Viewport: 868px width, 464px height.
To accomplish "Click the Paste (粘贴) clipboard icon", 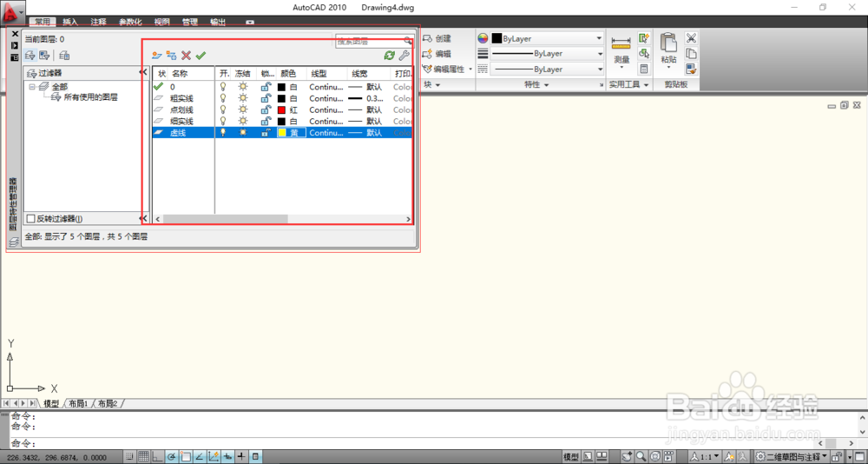I will (668, 43).
